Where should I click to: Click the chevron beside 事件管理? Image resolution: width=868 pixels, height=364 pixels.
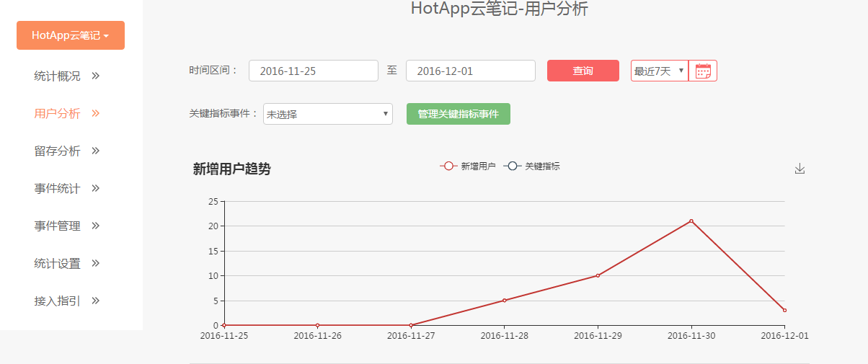click(95, 226)
